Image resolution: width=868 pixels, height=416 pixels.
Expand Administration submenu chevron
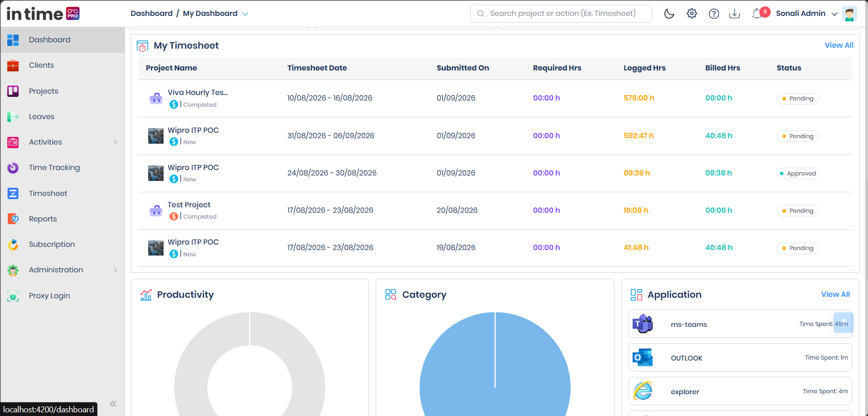pos(115,270)
